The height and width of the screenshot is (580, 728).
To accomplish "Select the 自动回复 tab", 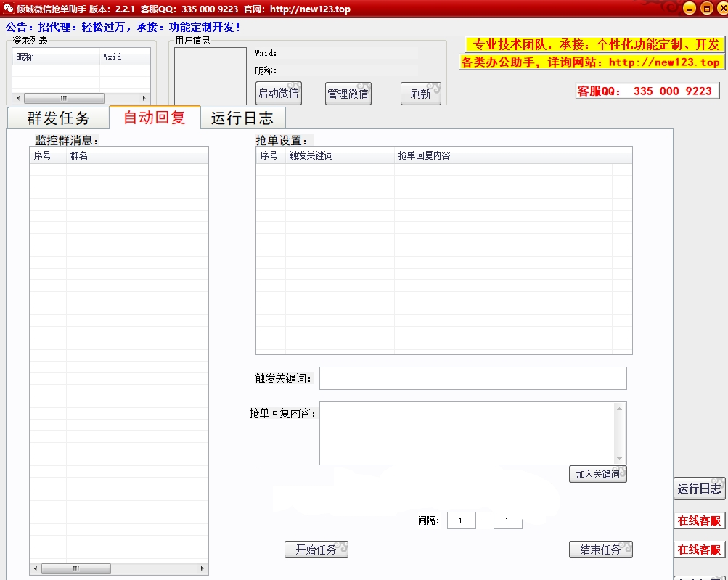I will 155,117.
